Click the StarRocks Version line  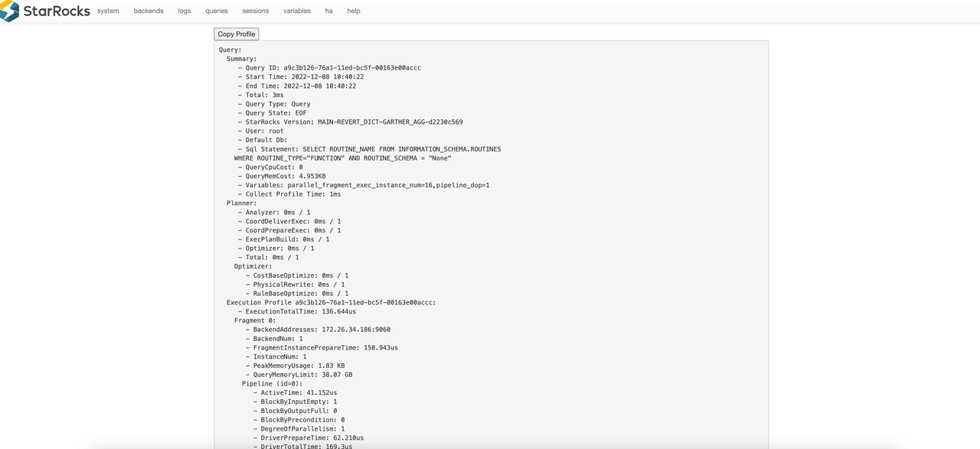[353, 122]
